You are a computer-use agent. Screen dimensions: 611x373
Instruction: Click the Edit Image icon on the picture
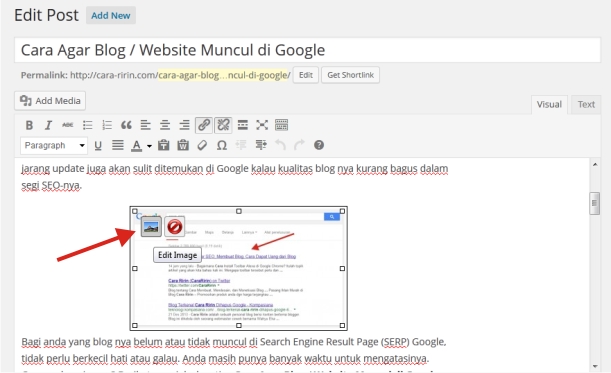[151, 226]
